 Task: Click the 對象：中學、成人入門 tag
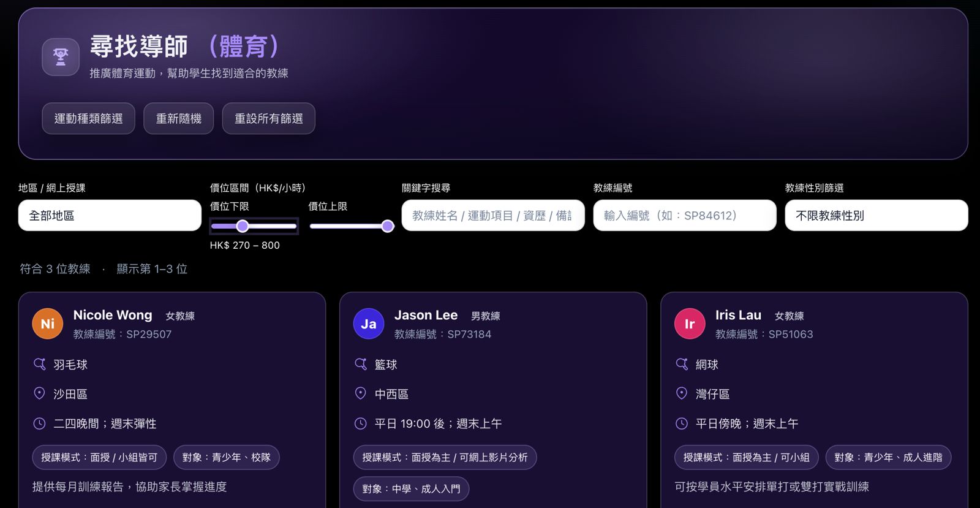pyautogui.click(x=411, y=488)
